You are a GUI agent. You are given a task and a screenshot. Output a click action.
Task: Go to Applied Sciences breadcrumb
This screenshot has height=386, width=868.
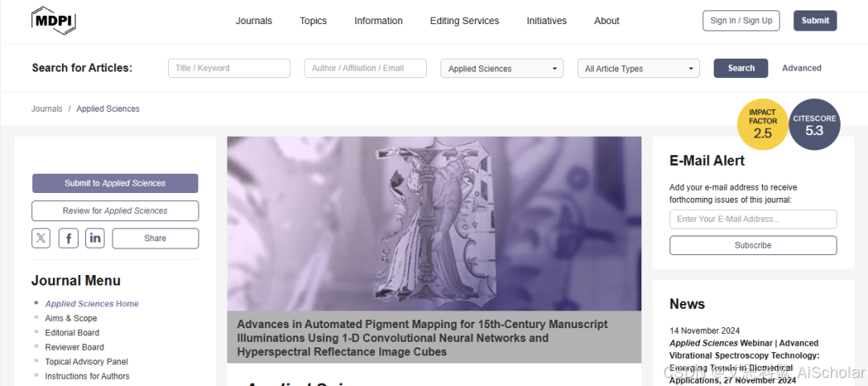[108, 109]
